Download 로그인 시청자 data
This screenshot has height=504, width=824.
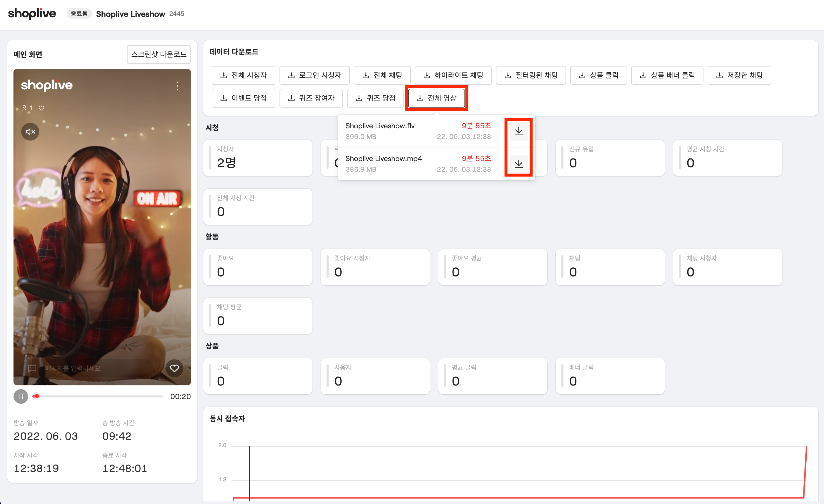314,75
